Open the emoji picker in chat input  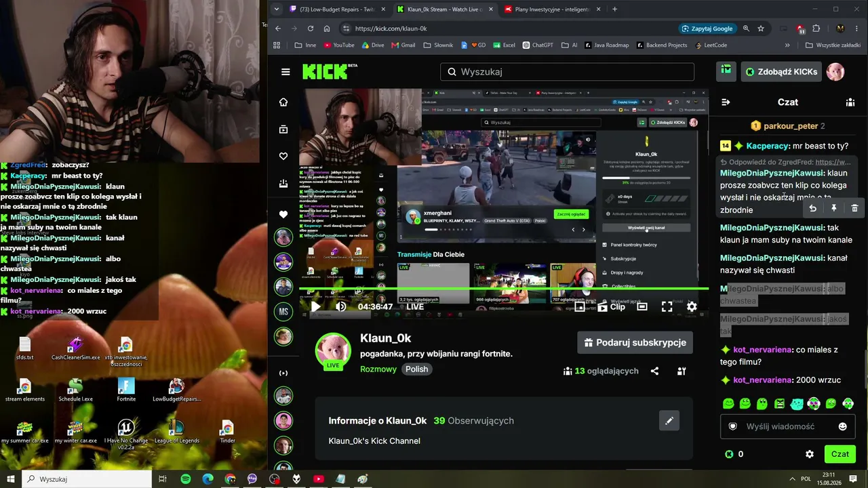tap(843, 426)
